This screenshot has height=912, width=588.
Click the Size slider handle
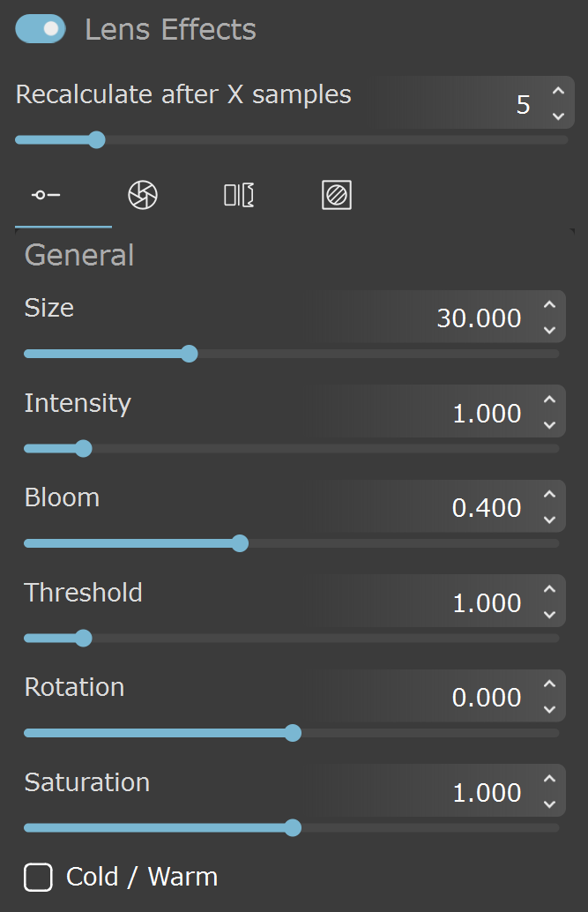coord(189,354)
